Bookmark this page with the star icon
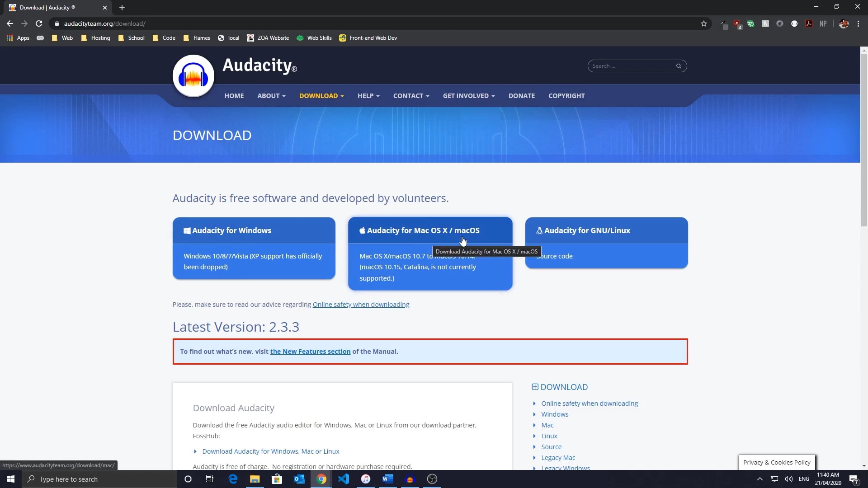 (704, 23)
